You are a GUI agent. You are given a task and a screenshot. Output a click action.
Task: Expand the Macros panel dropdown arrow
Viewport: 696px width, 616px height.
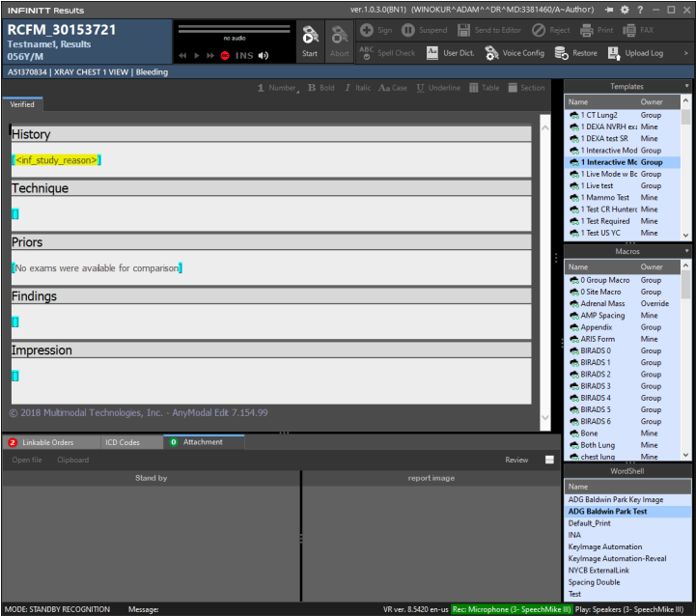click(686, 252)
